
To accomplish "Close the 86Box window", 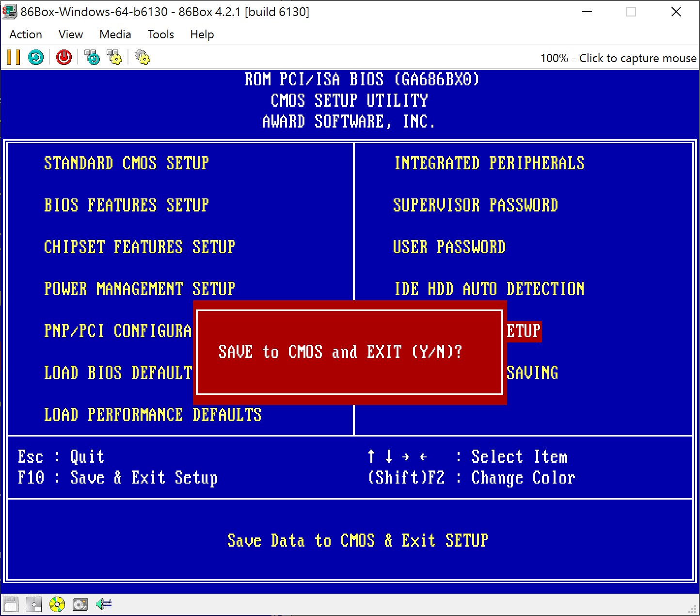I will click(x=676, y=12).
